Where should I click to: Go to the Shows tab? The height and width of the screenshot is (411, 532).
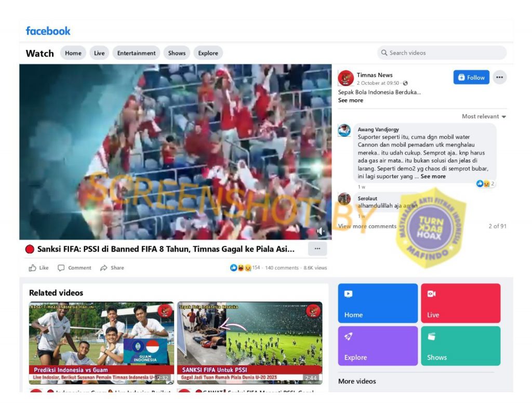[177, 53]
